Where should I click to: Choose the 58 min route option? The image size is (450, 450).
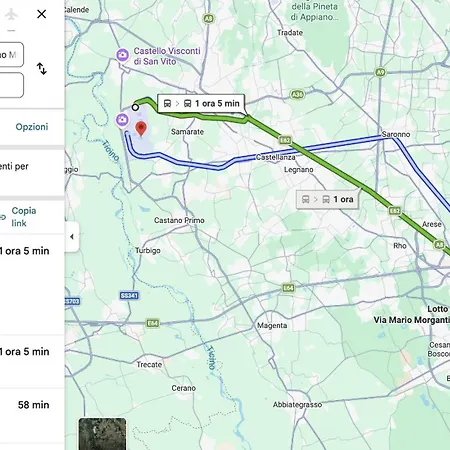coord(32,416)
